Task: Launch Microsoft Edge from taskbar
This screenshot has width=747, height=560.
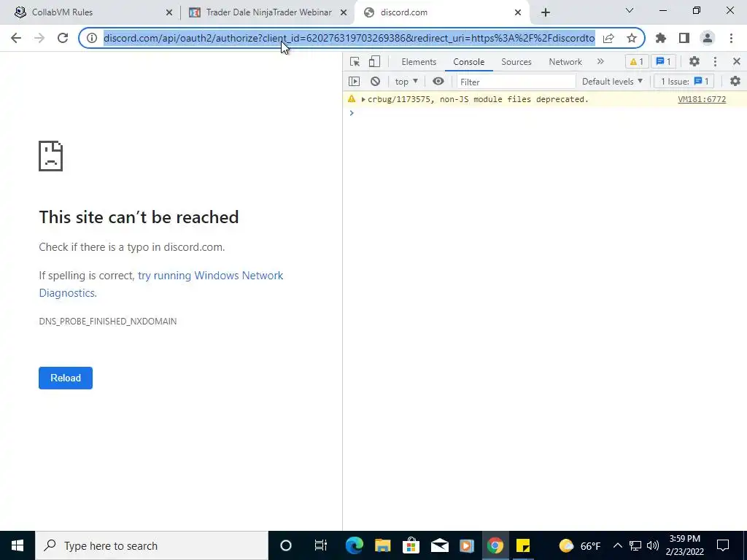Action: click(355, 545)
